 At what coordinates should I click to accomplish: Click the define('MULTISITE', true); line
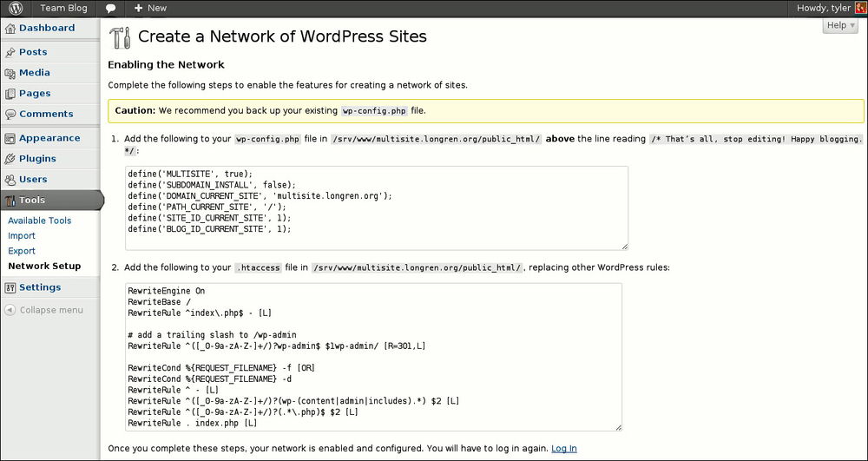[x=190, y=174]
